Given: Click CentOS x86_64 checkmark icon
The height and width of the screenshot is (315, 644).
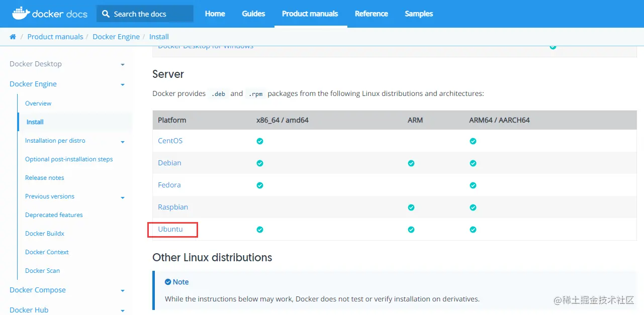Looking at the screenshot, I should (x=260, y=141).
